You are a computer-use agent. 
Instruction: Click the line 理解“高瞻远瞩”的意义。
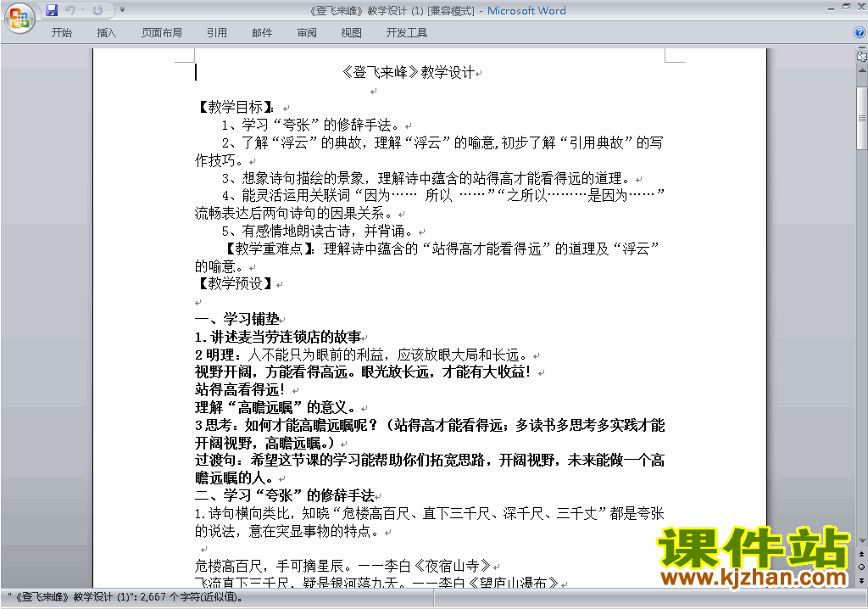(276, 408)
